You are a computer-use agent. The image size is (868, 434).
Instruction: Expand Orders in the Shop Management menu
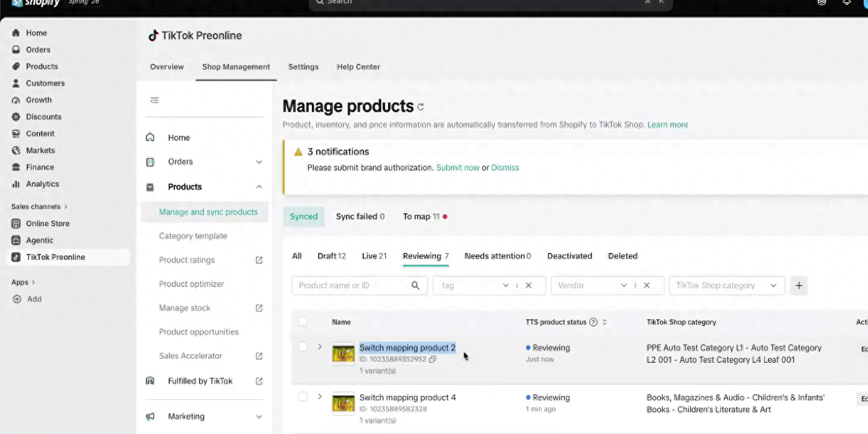click(259, 162)
